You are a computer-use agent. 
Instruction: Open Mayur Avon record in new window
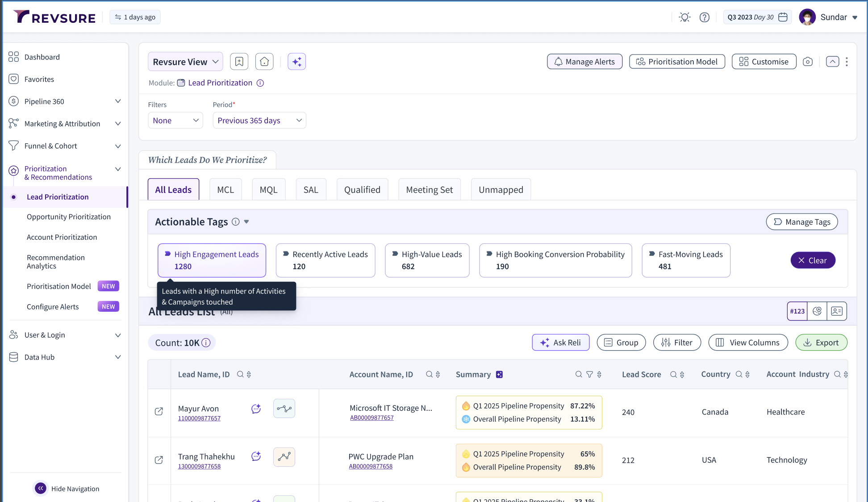click(159, 411)
